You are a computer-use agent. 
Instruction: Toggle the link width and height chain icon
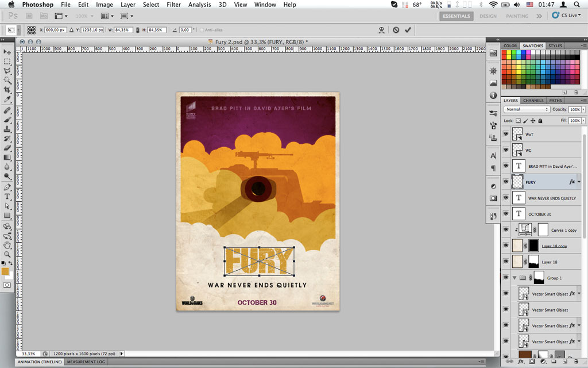138,30
